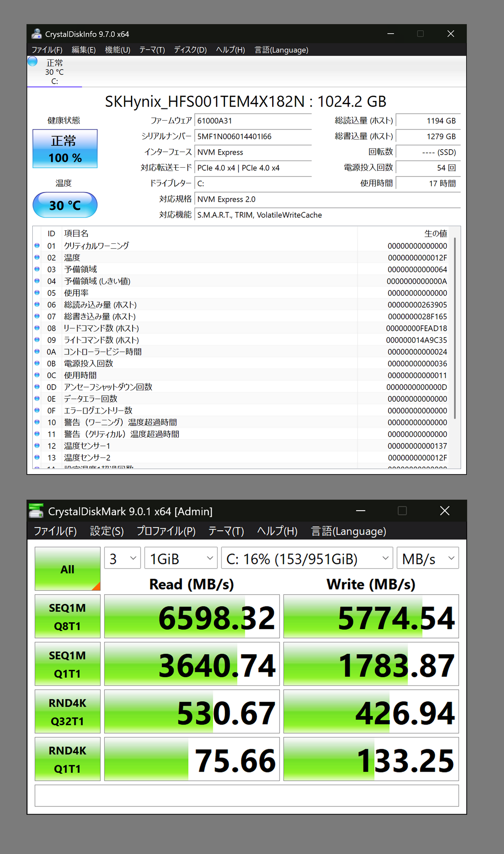This screenshot has width=504, height=854.
Task: Click the CrystalDiskMark title bar app icon
Action: point(36,511)
